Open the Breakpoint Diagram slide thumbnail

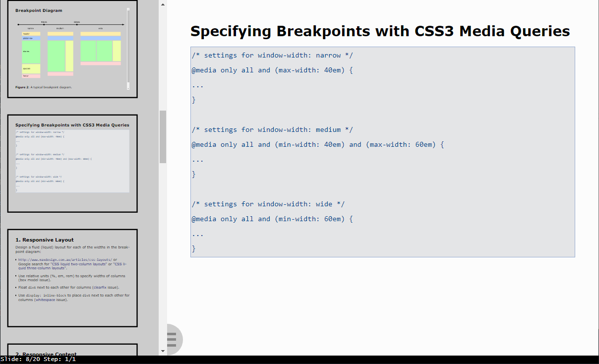[72, 49]
